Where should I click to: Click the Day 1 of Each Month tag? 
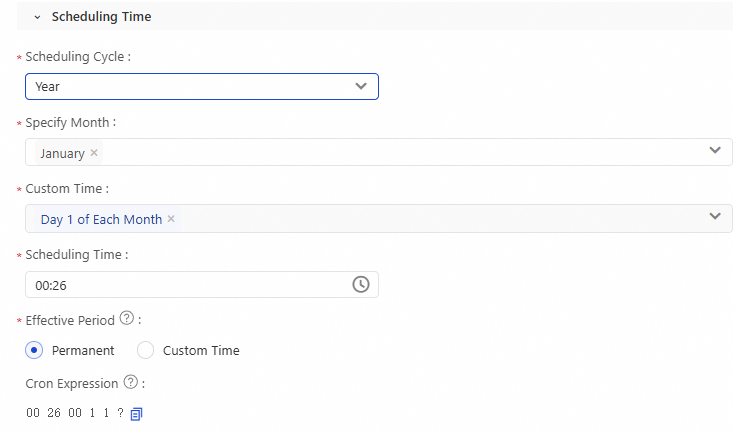pos(101,219)
